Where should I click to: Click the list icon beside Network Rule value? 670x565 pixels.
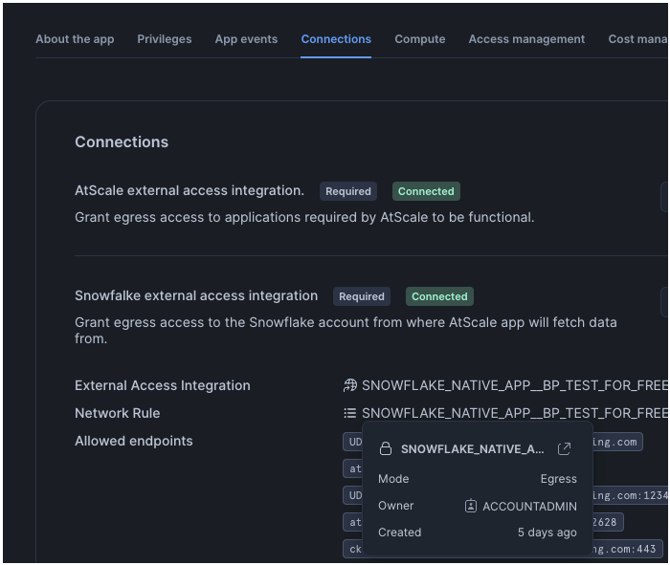[350, 413]
